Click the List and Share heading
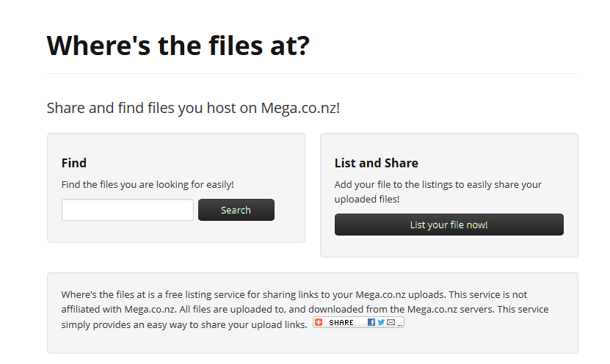 [x=376, y=163]
